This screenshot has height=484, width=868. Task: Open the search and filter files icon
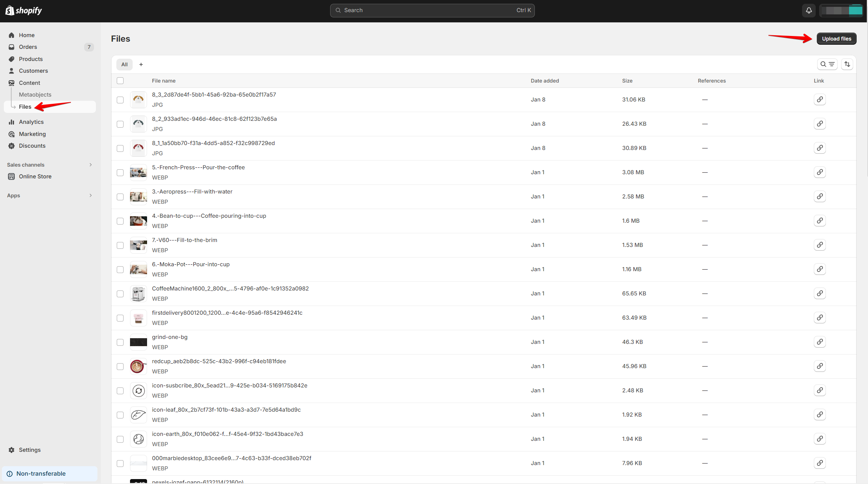pos(827,64)
